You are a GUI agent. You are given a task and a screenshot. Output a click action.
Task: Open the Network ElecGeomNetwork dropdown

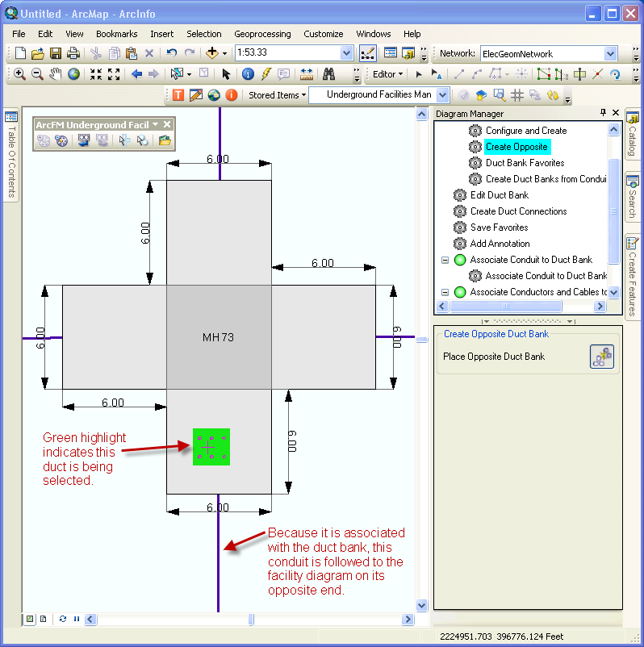(x=611, y=53)
